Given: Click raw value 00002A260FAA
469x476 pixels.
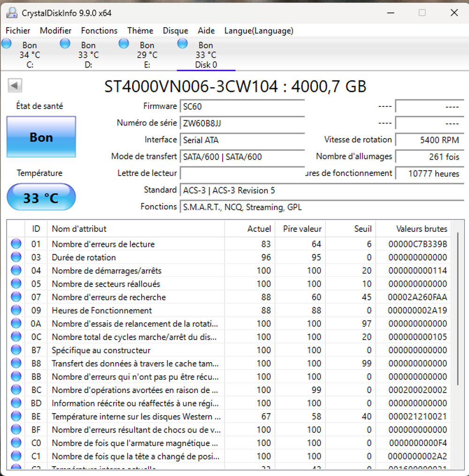Looking at the screenshot, I should point(417,297).
